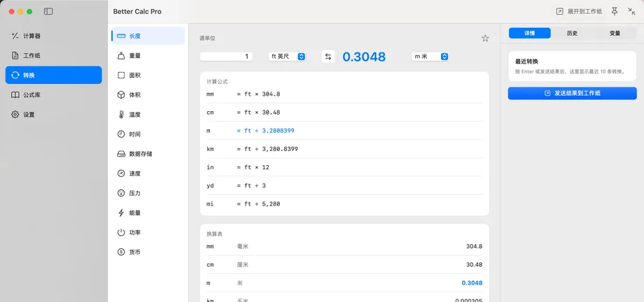This screenshot has height=302, width=644.
Task: Click the Better Calc Pro title
Action: (137, 11)
